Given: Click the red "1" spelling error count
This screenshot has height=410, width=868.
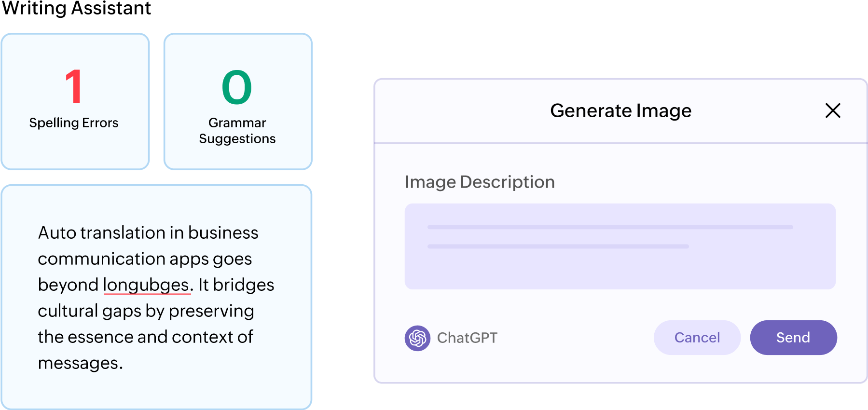Looking at the screenshot, I should coord(74,87).
